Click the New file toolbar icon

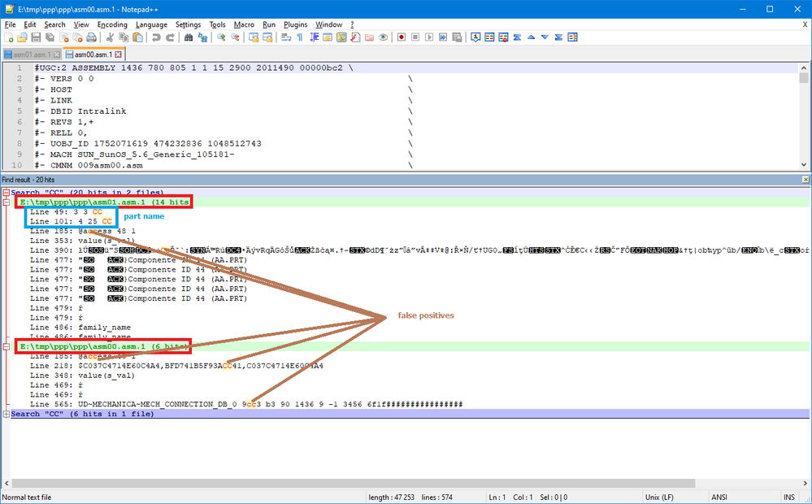[9, 37]
